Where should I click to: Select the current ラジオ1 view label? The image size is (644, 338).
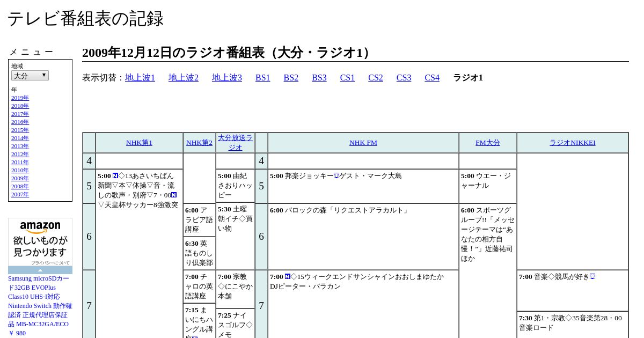468,78
